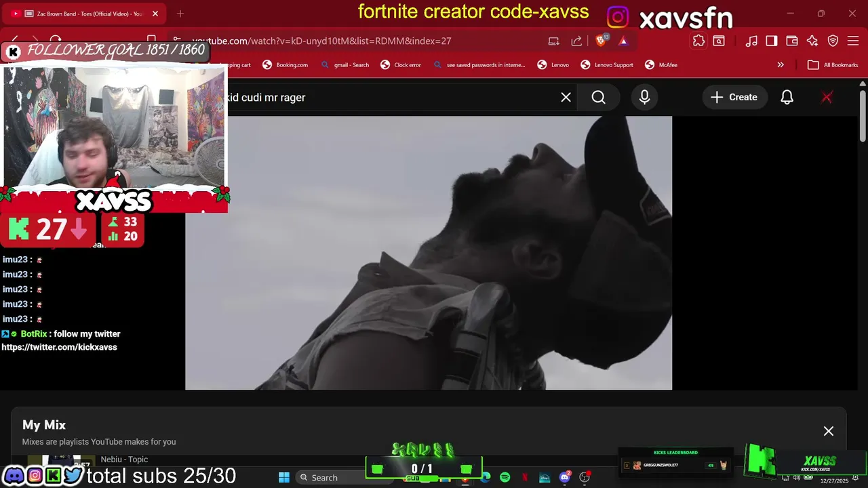Click the YouTube search magnifier button
The image size is (868, 488).
click(599, 98)
